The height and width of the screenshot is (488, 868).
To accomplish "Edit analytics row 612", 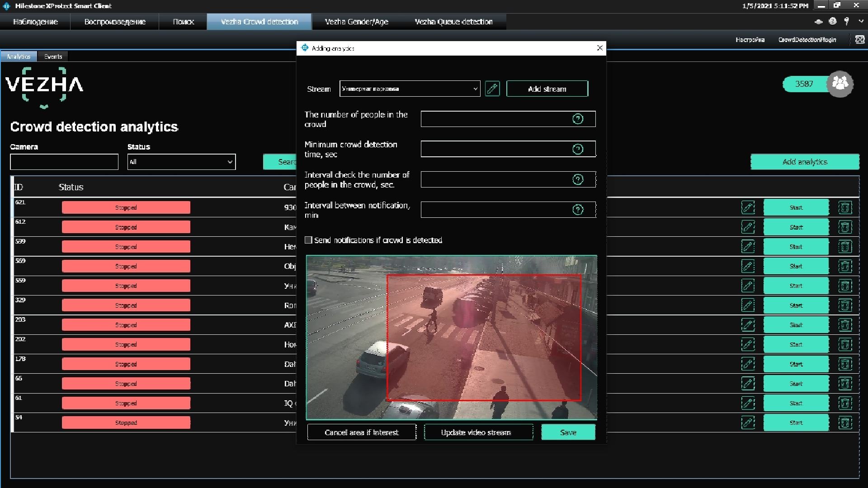I will tap(748, 227).
